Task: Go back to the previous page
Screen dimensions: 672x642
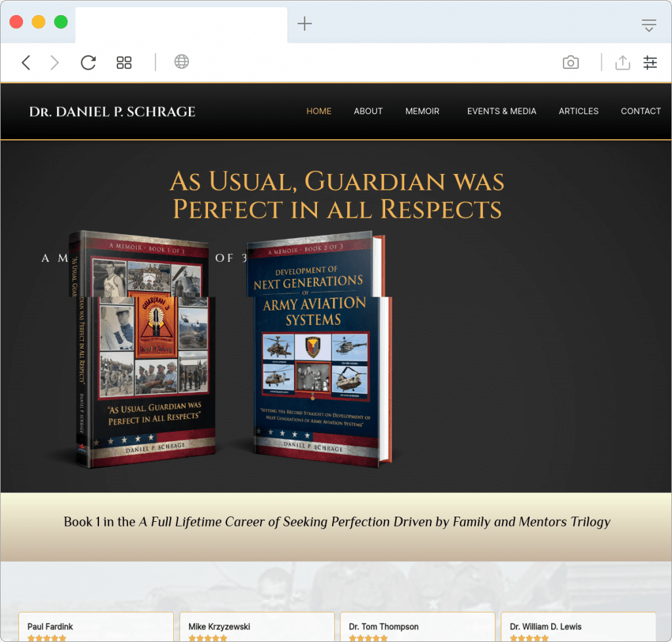Action: click(26, 62)
